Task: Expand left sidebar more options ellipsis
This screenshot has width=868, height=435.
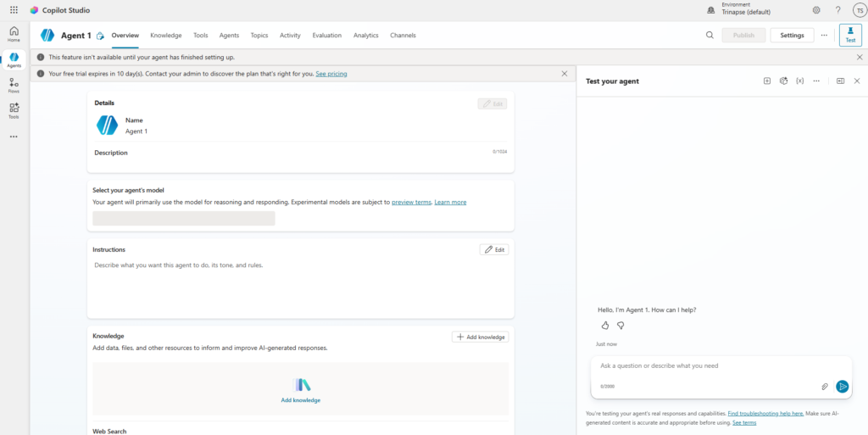Action: pyautogui.click(x=14, y=137)
